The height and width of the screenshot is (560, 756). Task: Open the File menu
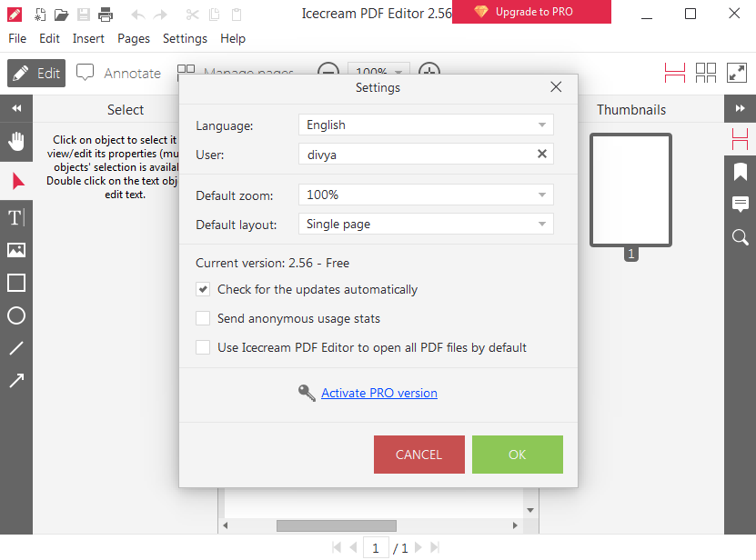(x=17, y=38)
